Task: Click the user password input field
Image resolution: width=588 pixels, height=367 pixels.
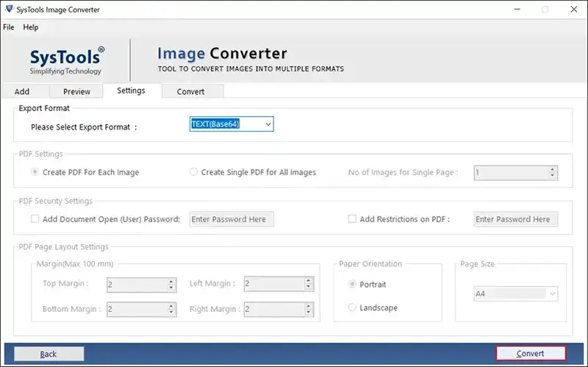Action: [232, 219]
